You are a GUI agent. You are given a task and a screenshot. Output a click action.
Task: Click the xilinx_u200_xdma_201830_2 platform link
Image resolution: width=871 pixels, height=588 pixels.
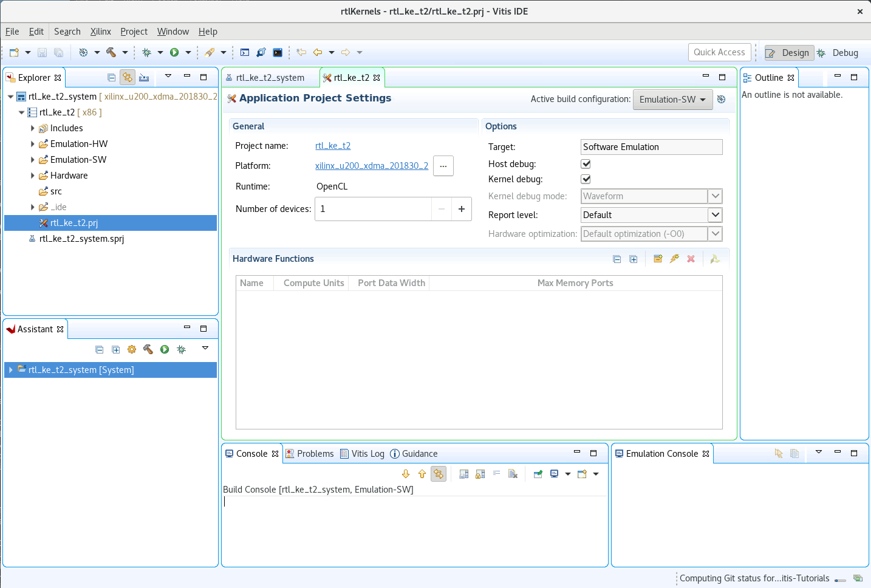click(x=372, y=166)
